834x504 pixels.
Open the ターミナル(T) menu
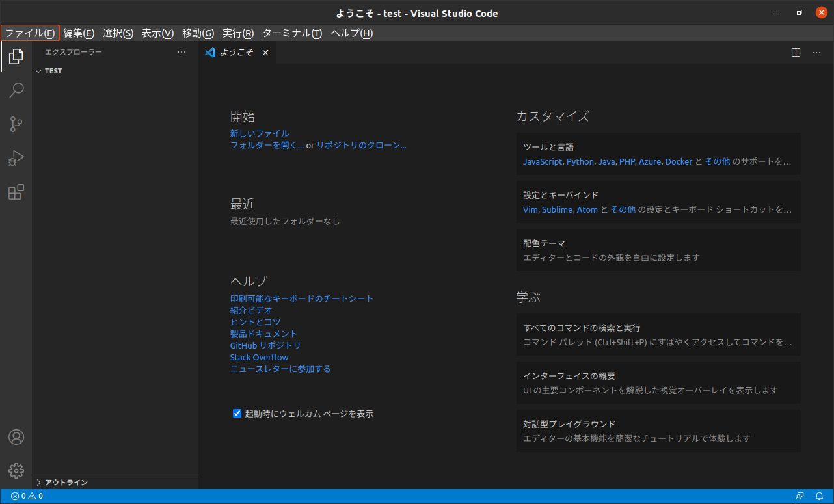coord(292,33)
